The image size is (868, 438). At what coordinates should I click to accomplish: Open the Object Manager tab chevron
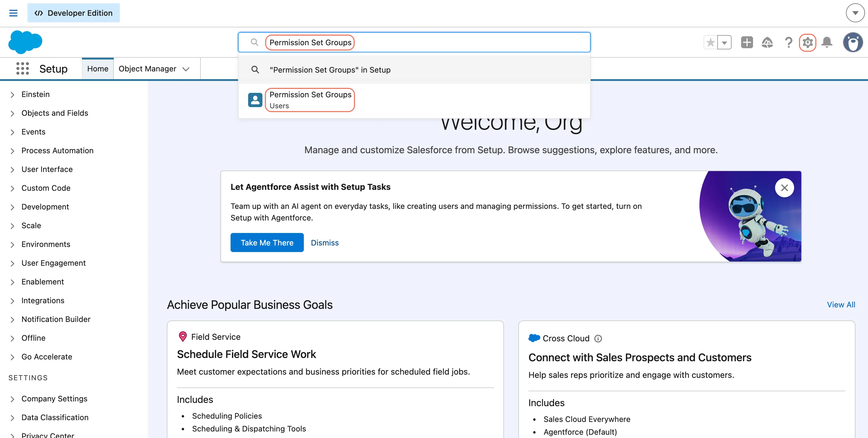(x=186, y=69)
